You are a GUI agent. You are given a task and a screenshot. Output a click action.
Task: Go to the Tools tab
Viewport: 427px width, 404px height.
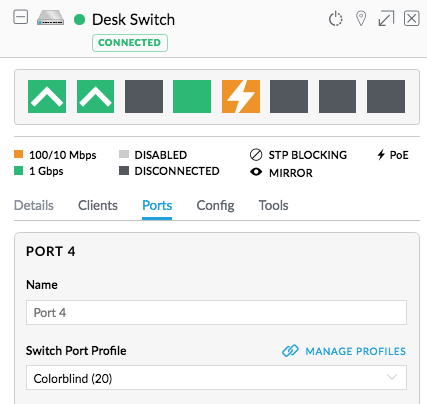273,205
